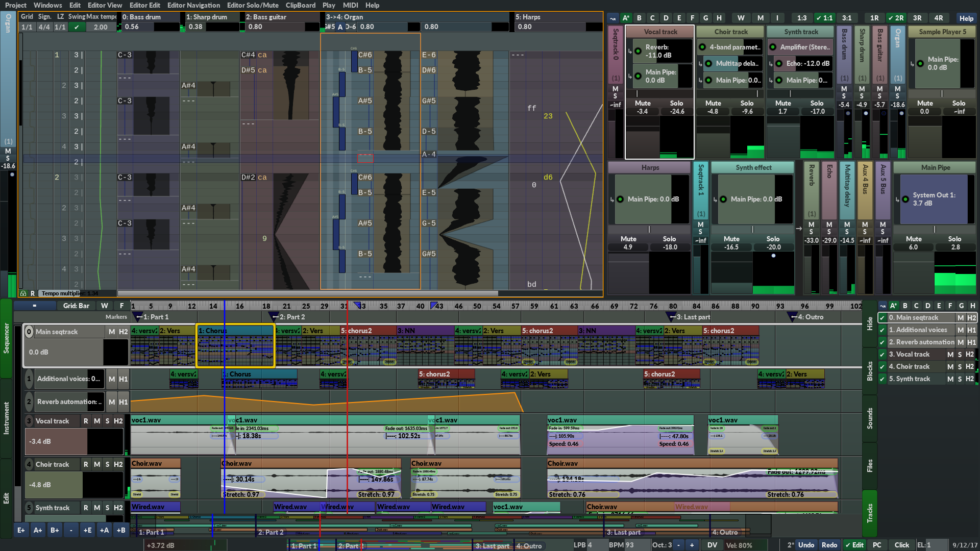980x551 pixels.
Task: Open the ClipBoard menu
Action: pyautogui.click(x=300, y=5)
